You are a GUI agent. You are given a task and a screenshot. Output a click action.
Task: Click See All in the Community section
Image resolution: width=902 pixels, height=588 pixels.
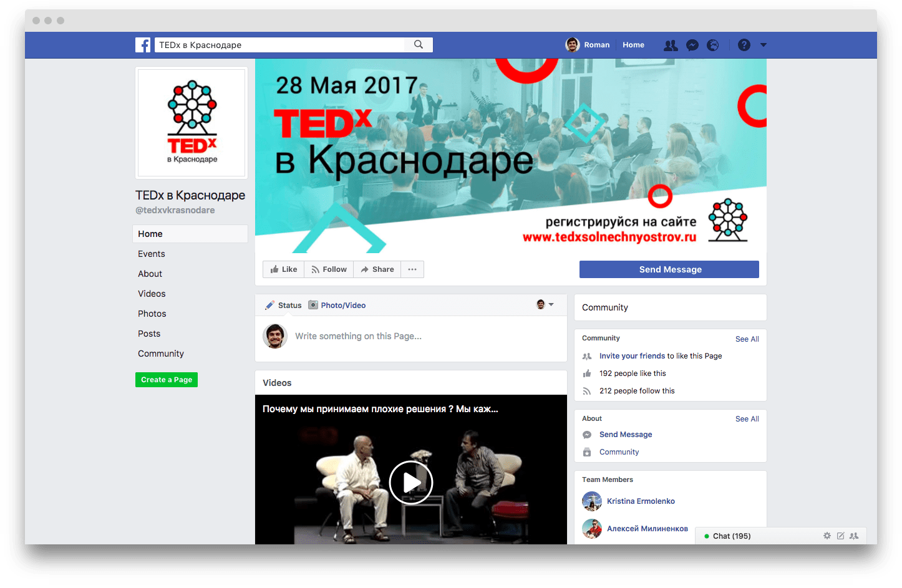[x=747, y=339]
